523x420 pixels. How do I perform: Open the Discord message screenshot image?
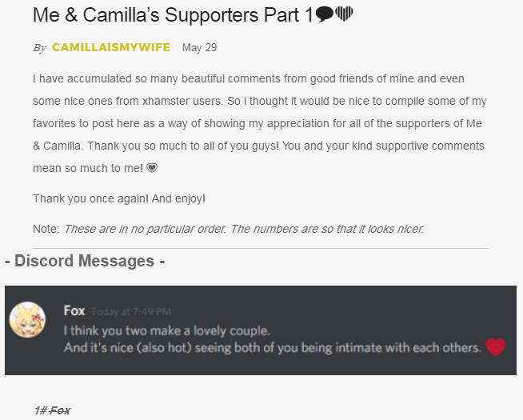pyautogui.click(x=261, y=330)
